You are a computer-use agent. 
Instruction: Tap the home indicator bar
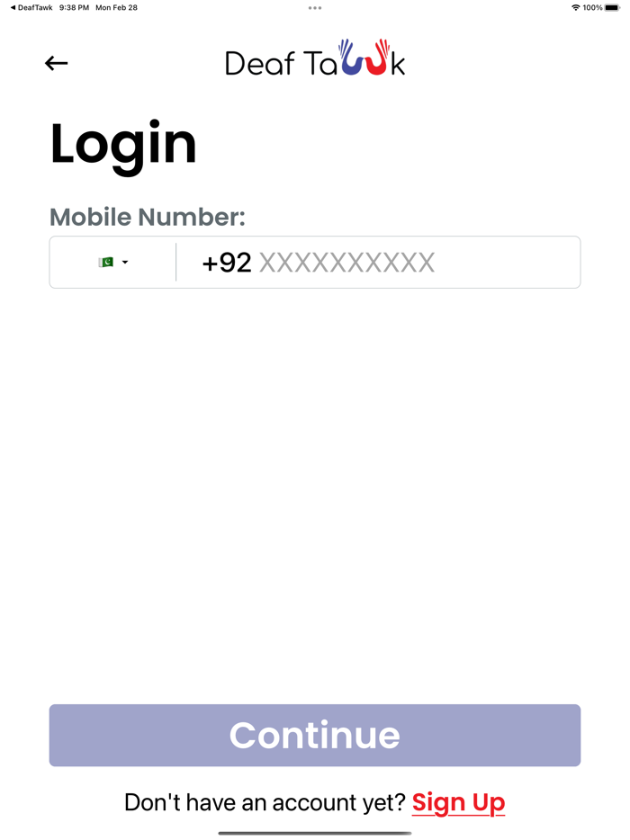[315, 833]
